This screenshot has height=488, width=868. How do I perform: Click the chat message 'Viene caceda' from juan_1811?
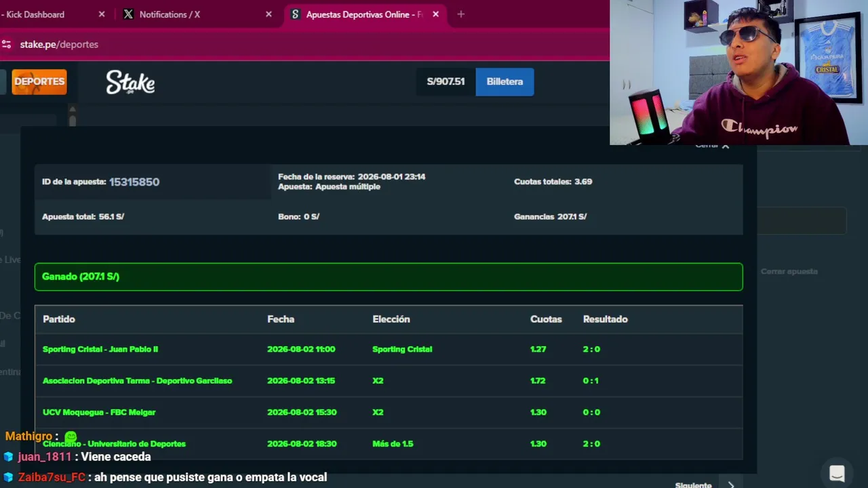tap(116, 457)
